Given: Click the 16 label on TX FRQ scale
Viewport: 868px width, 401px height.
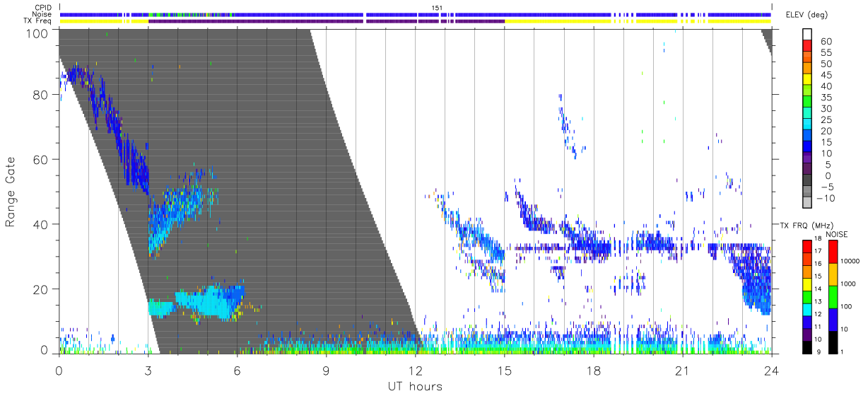Looking at the screenshot, I should coord(817,265).
